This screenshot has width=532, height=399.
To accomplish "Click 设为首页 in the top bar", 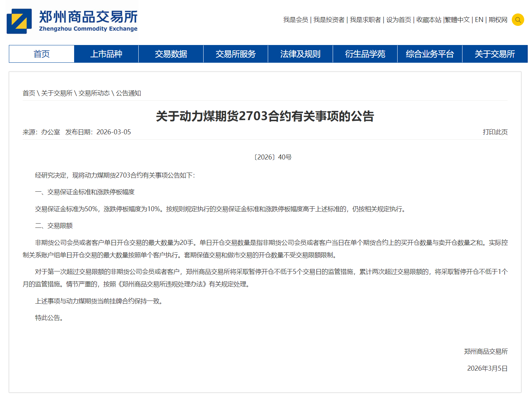I will [398, 20].
